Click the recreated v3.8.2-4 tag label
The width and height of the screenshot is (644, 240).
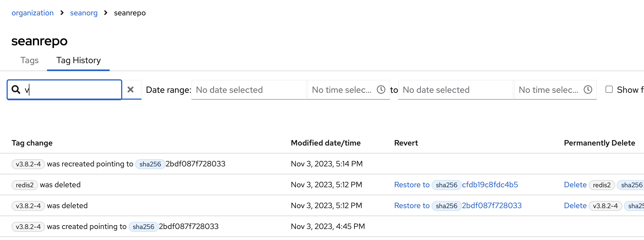pos(28,164)
